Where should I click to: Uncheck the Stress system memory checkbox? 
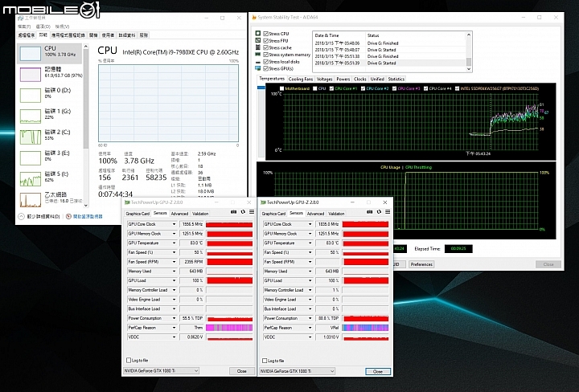click(x=265, y=55)
